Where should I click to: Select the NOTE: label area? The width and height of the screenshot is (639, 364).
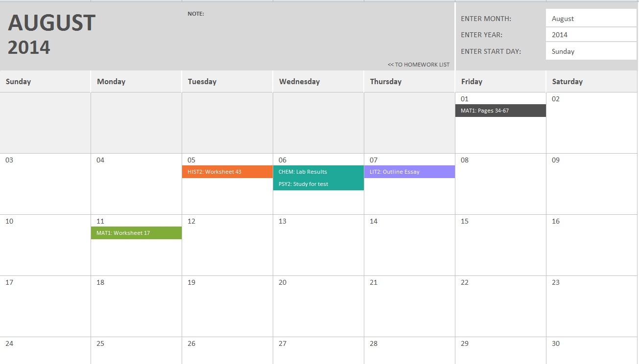click(196, 14)
